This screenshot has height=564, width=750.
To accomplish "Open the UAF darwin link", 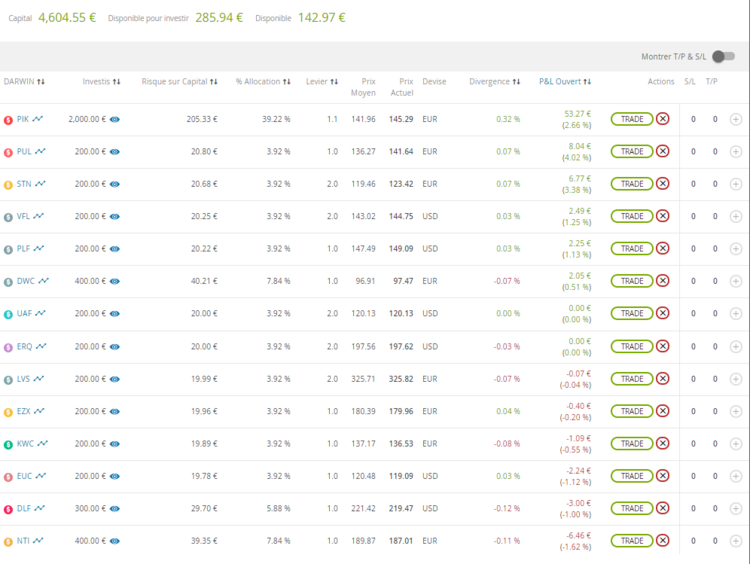I will (x=24, y=314).
